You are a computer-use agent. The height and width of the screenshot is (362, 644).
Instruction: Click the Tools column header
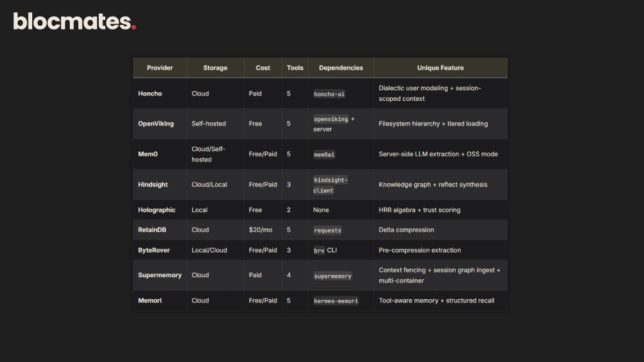click(x=295, y=68)
